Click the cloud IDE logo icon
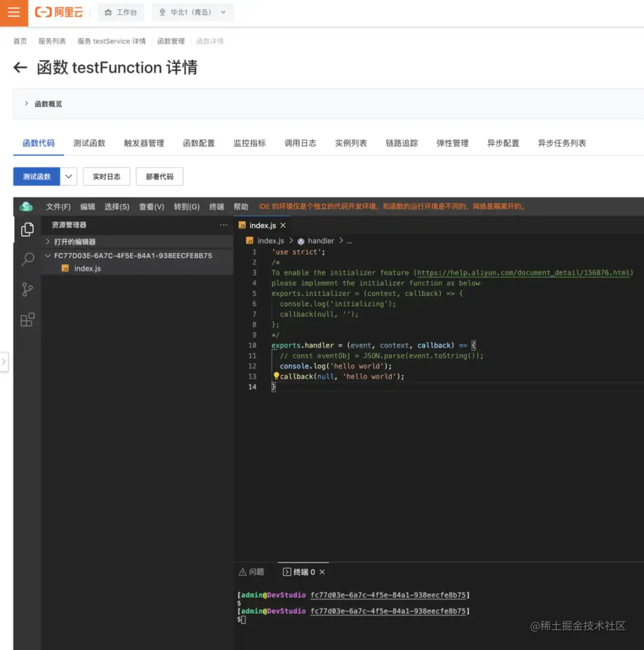The image size is (644, 650). point(26,206)
